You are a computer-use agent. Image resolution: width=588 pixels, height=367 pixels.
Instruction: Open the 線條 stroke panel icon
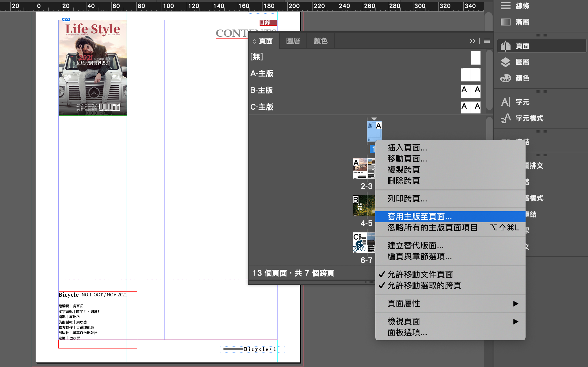point(506,6)
